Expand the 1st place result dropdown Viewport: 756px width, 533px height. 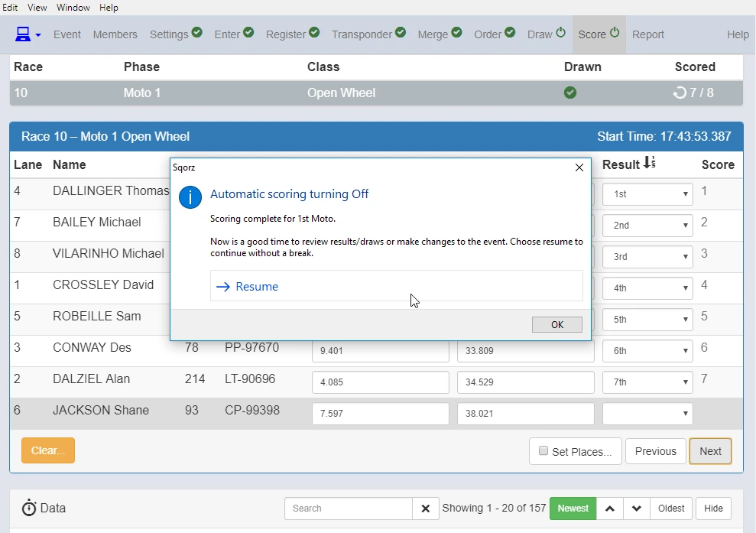[647, 194]
